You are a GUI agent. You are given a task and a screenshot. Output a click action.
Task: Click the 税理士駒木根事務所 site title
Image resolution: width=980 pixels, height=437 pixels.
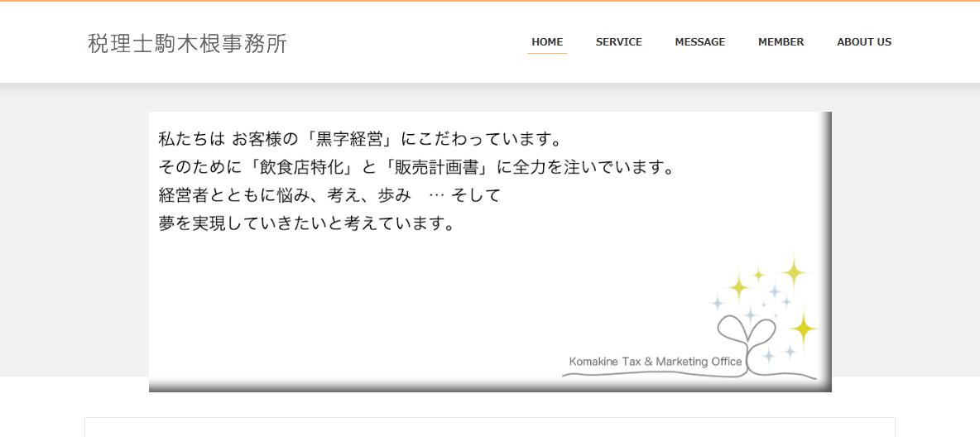(188, 43)
